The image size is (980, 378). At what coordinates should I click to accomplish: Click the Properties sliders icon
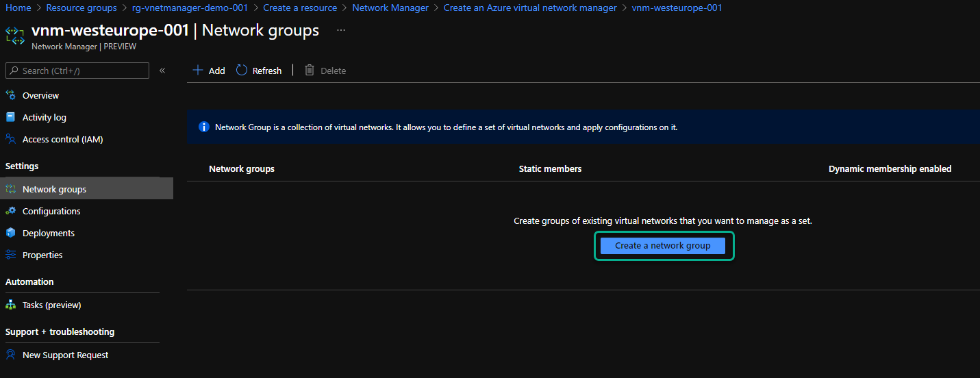coord(10,255)
